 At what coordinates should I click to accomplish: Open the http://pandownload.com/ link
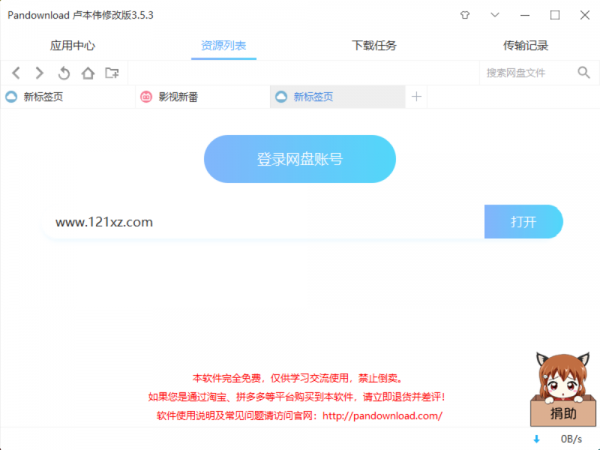coord(382,416)
